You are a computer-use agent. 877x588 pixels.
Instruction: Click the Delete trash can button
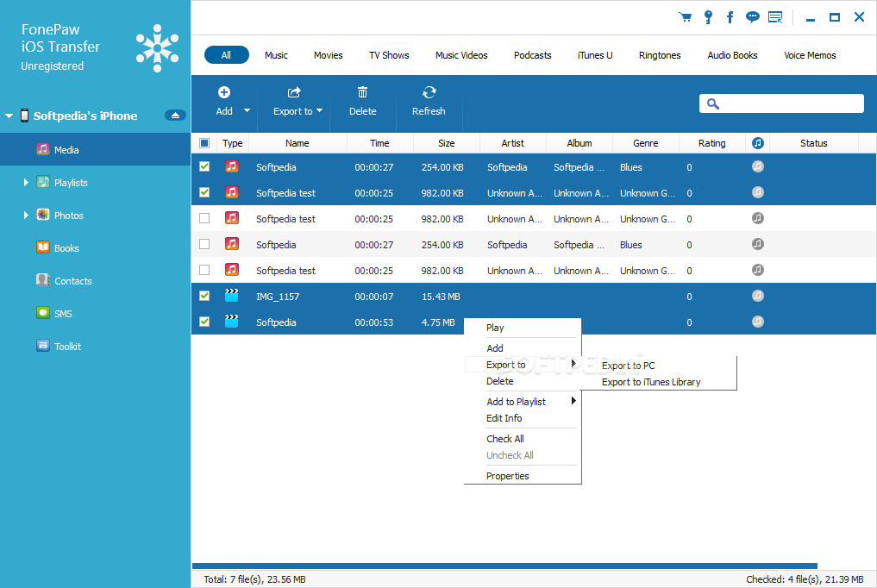(362, 101)
